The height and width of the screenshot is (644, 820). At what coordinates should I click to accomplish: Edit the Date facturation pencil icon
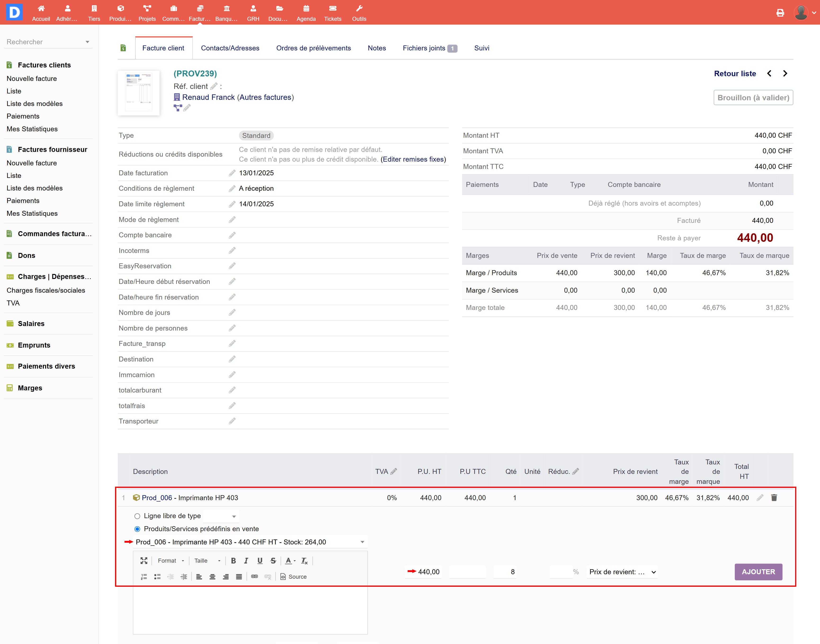tap(232, 173)
